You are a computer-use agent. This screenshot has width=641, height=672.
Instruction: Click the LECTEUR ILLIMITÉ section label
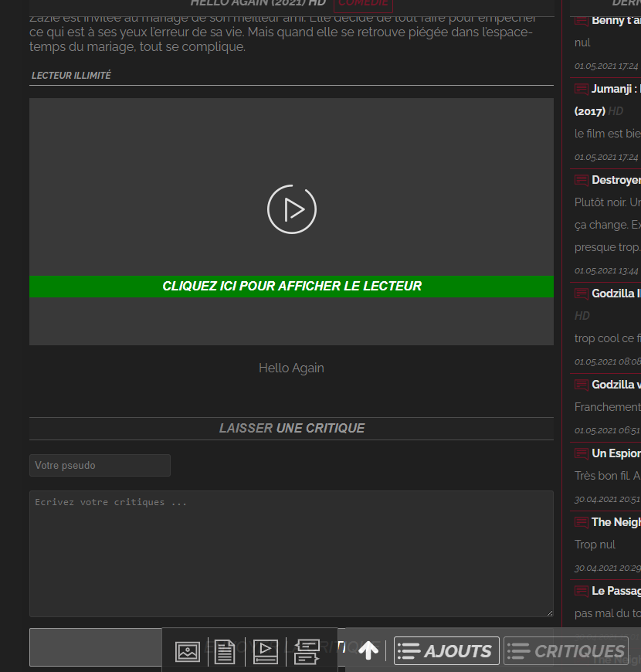point(71,76)
